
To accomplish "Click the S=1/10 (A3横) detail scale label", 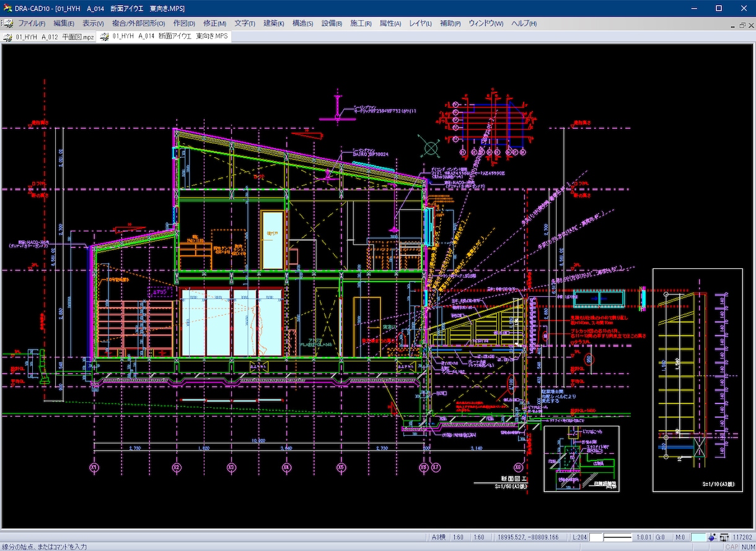I will tap(718, 484).
